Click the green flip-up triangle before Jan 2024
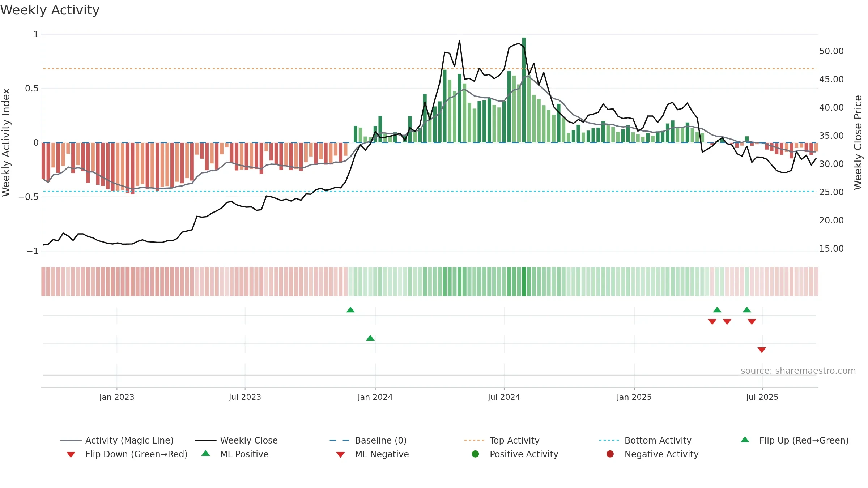 click(350, 310)
